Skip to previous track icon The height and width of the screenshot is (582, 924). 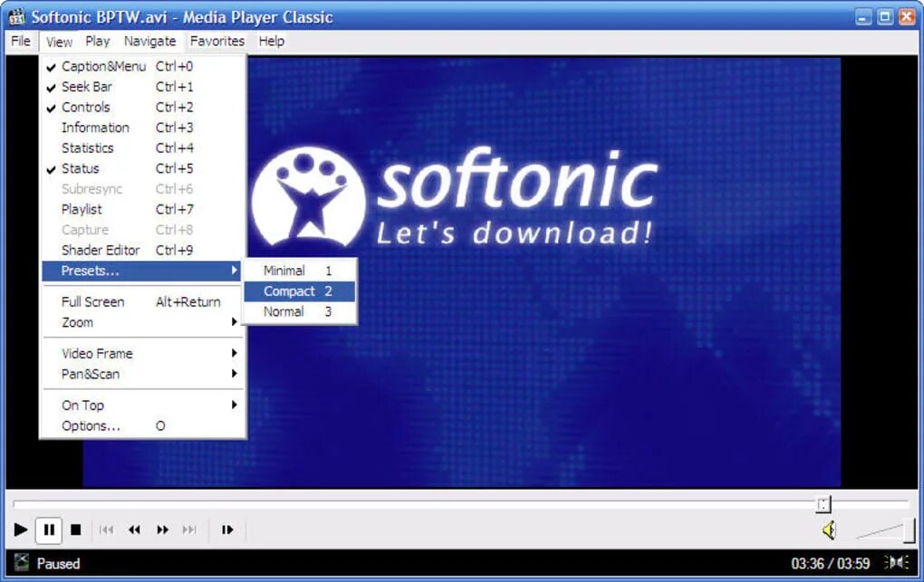pyautogui.click(x=107, y=530)
